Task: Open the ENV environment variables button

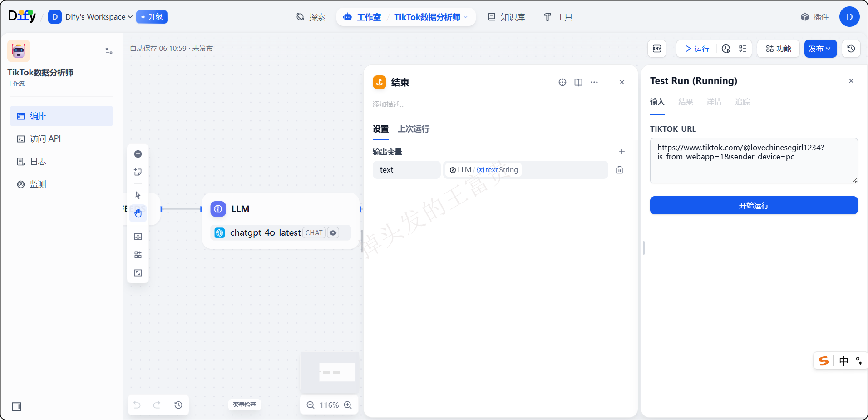Action: coord(657,49)
